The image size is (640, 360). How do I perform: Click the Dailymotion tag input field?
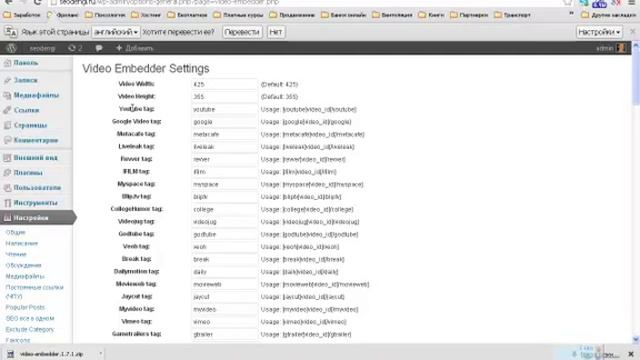[224, 272]
